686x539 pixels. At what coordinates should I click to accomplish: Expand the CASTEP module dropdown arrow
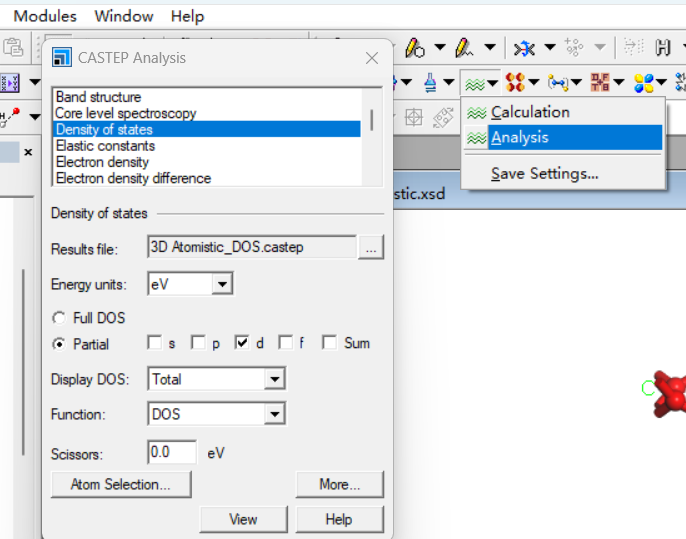(x=493, y=83)
